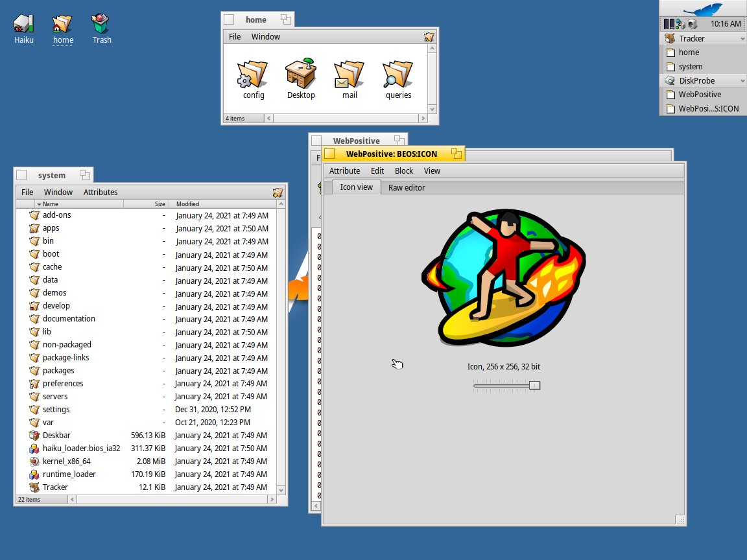Click the folder icon in home menu bar
Image resolution: width=747 pixels, height=560 pixels.
click(429, 37)
